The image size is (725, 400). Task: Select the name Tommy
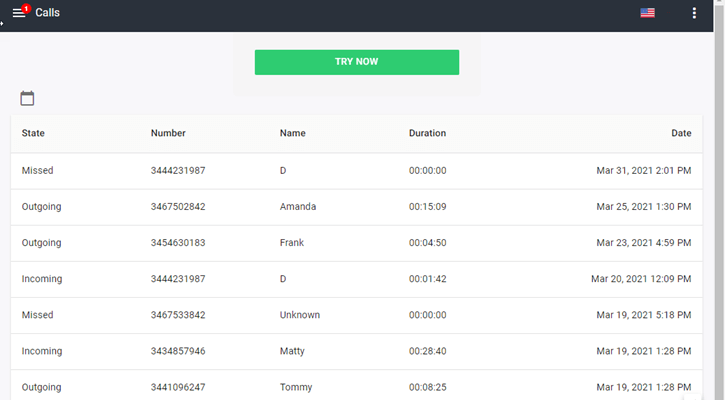(296, 387)
